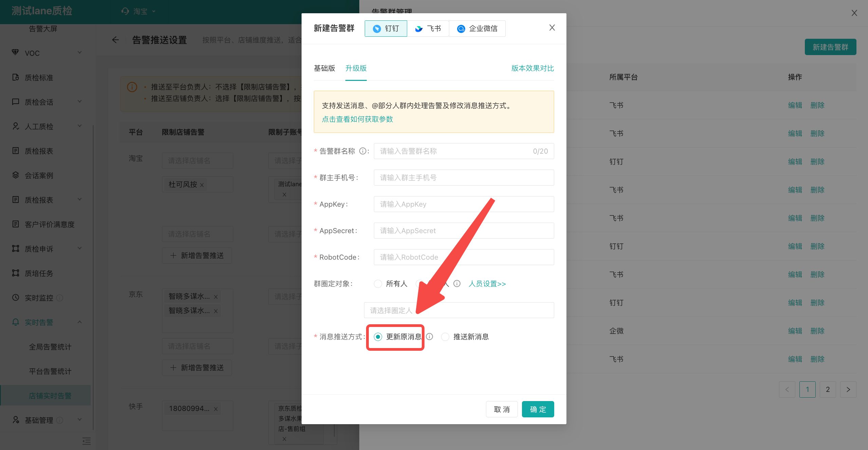868x450 pixels.
Task: Click the 质检会话 chat bubble icon
Action: click(15, 102)
